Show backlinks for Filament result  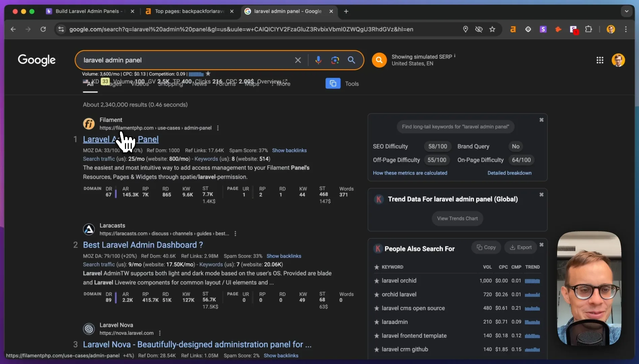(289, 150)
